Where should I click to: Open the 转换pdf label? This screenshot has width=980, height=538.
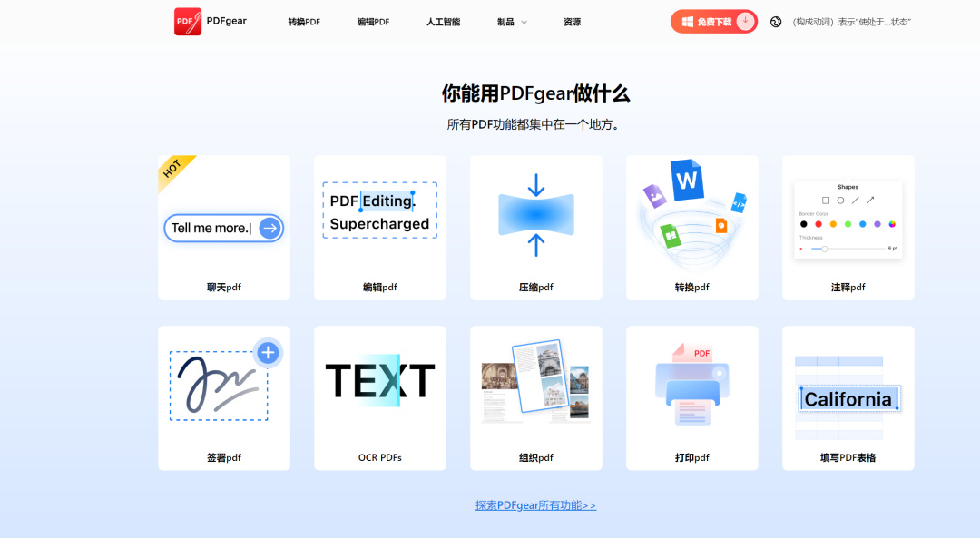(691, 288)
